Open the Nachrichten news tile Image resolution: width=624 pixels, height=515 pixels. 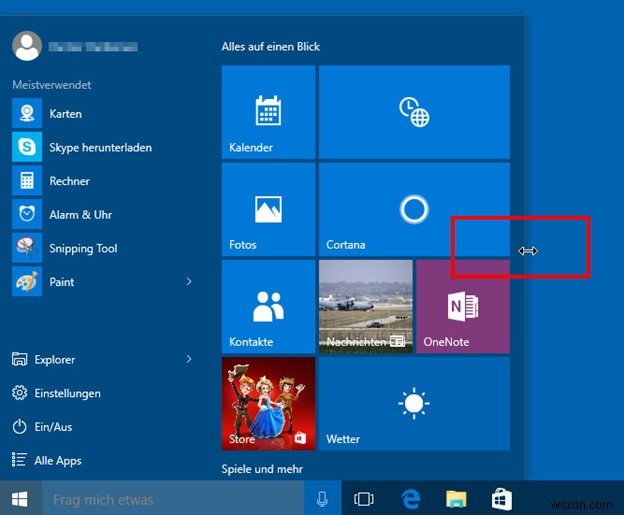pyautogui.click(x=366, y=306)
